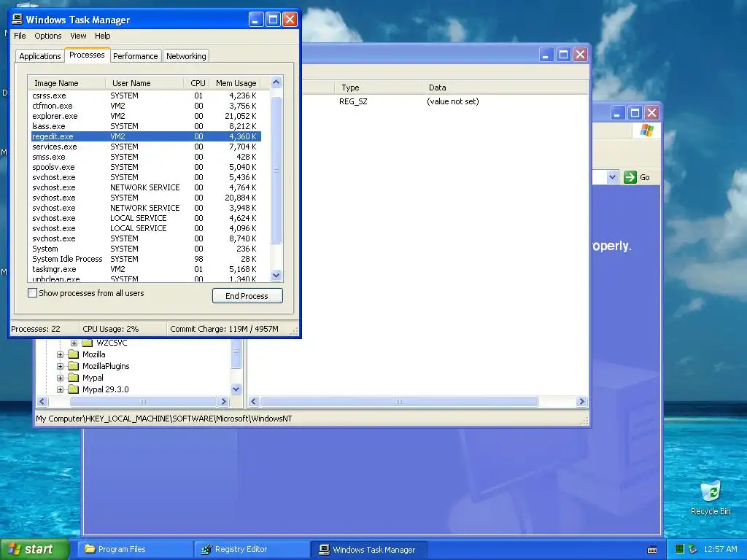Click the 12:57 AM taskbar clock
The height and width of the screenshot is (560, 747).
pyautogui.click(x=720, y=549)
